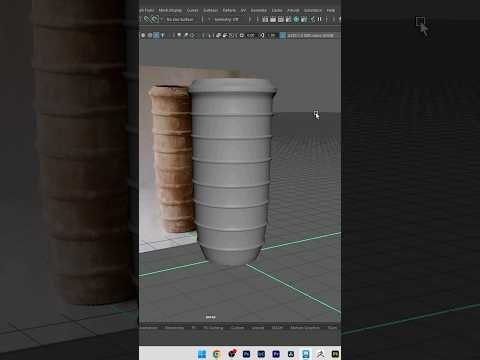
Task: Open Google Chrome from the taskbar
Action: (217, 354)
